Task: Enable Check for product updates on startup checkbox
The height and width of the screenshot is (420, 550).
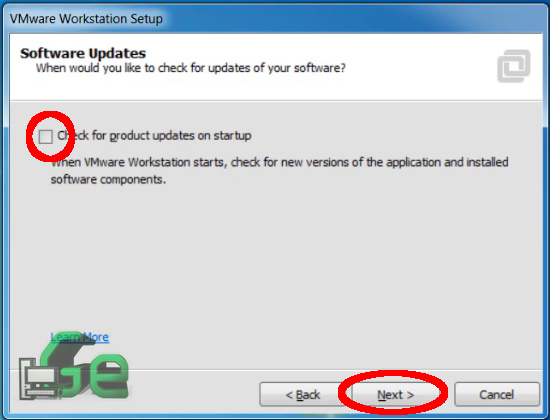Action: (46, 136)
